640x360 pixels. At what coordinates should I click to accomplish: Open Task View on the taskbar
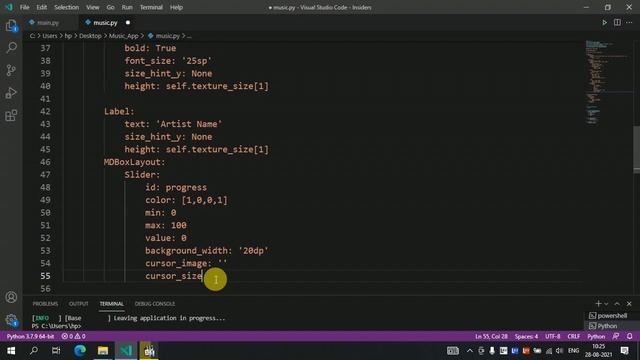56,351
